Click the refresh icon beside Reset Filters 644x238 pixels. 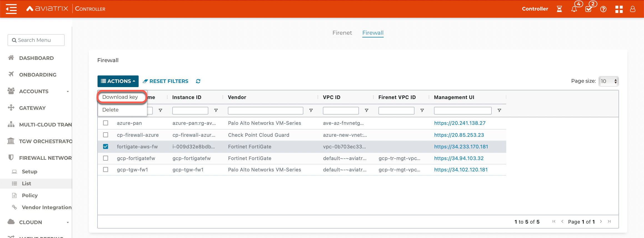pos(198,81)
